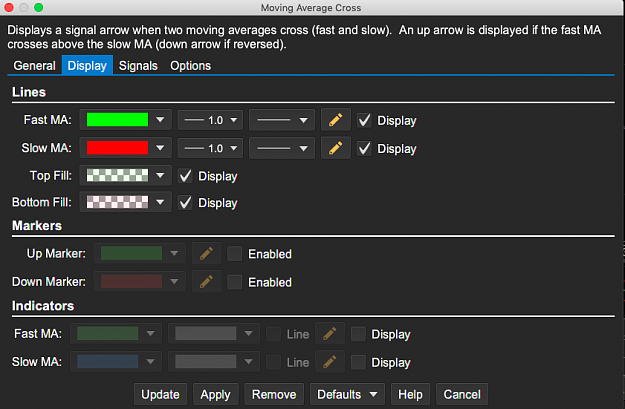
Task: Close the Moving Average Cross window
Action: [9, 8]
